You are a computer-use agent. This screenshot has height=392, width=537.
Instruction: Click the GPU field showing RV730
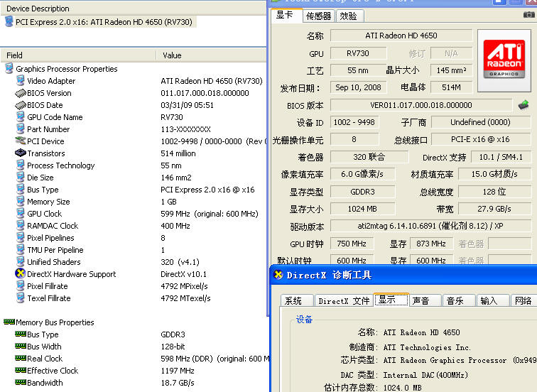(x=358, y=53)
